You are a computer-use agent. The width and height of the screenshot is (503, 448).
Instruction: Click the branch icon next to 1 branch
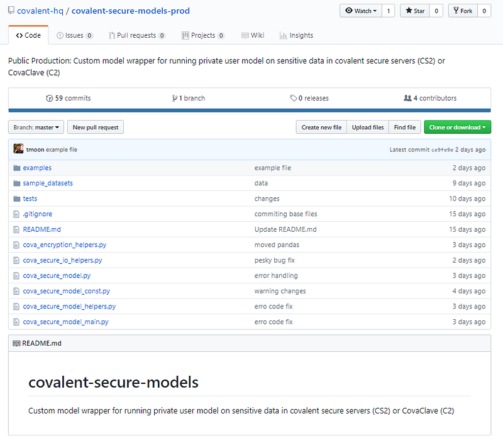175,99
